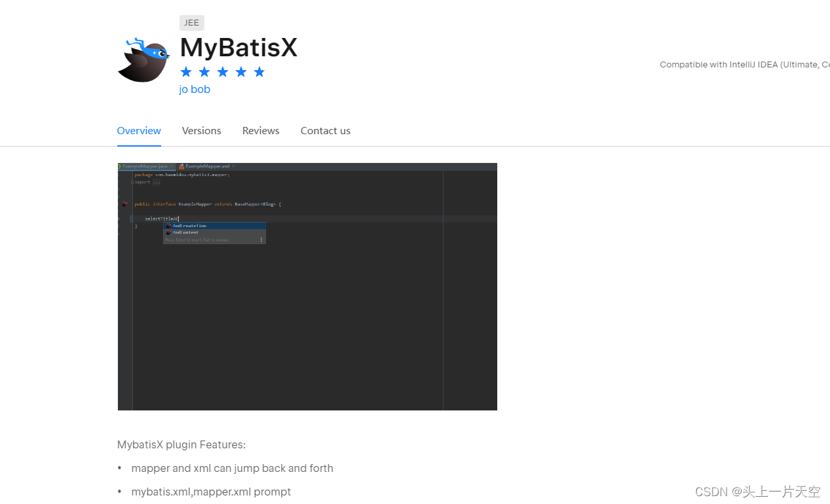
Task: Click the first rating star
Action: [x=186, y=72]
